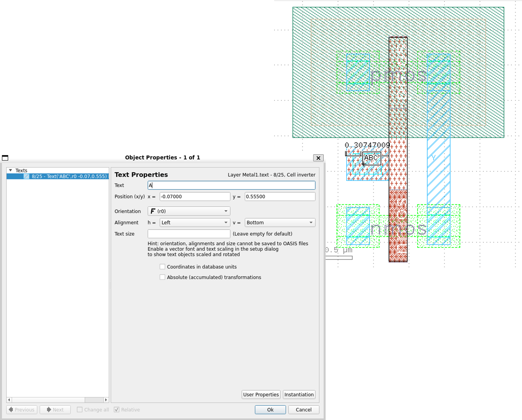Open vertical alignment Bottom dropdown
Image resolution: width=522 pixels, height=420 pixels.
coord(280,223)
